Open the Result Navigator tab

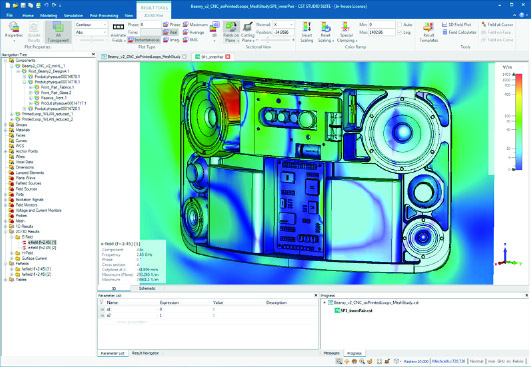145,353
